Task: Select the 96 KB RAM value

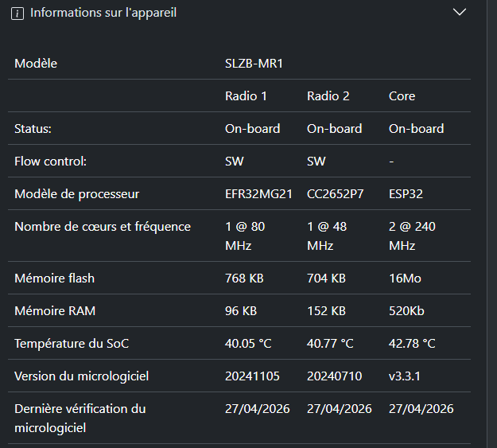Action: coord(241,311)
